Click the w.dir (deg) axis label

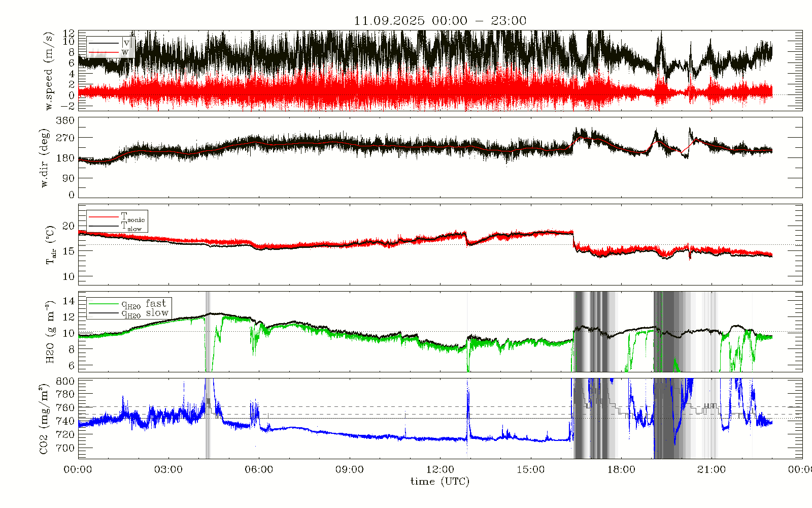45,158
